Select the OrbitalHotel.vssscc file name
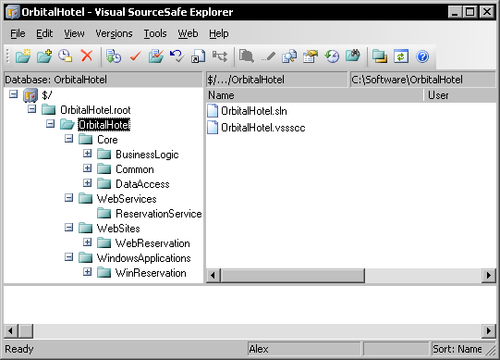Image resolution: width=500 pixels, height=360 pixels. (x=263, y=128)
